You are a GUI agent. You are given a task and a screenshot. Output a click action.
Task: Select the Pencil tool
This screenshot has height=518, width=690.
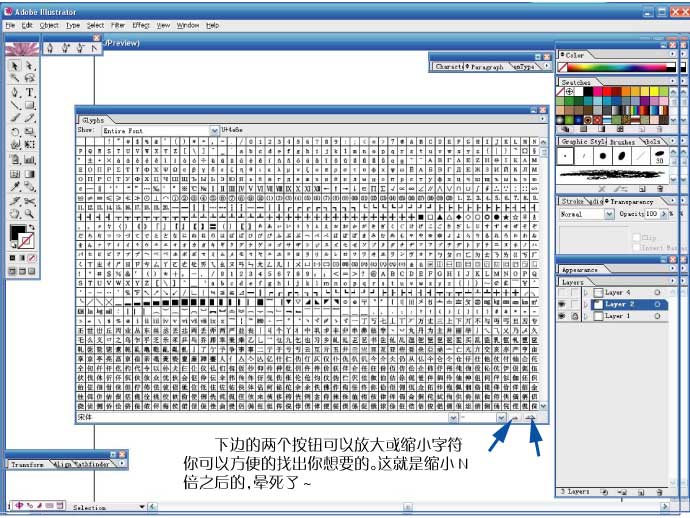coord(29,118)
